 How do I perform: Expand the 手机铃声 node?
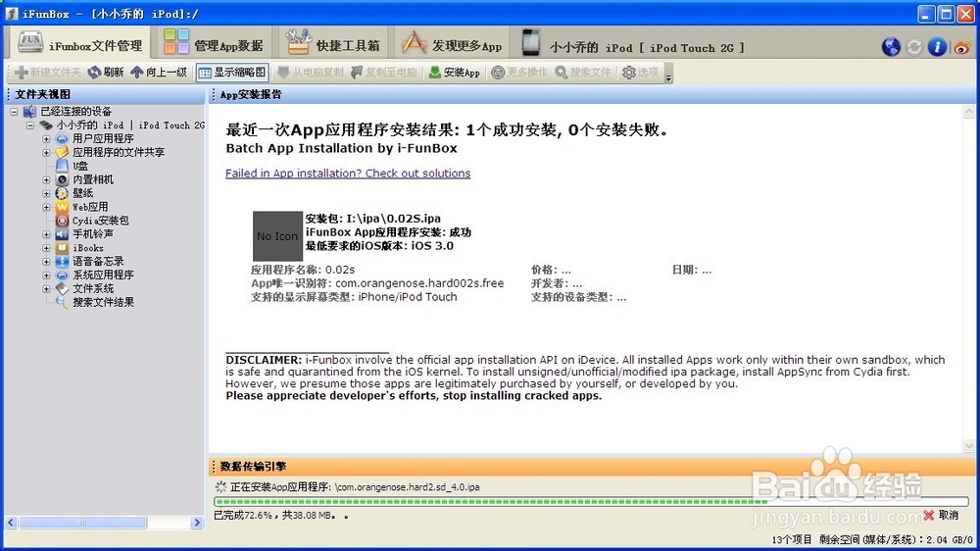tap(46, 234)
